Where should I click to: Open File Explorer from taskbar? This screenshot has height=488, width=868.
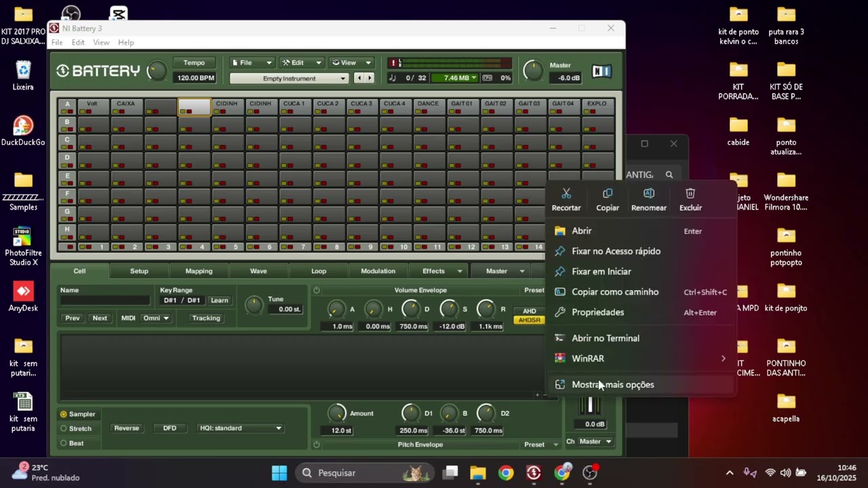[478, 473]
